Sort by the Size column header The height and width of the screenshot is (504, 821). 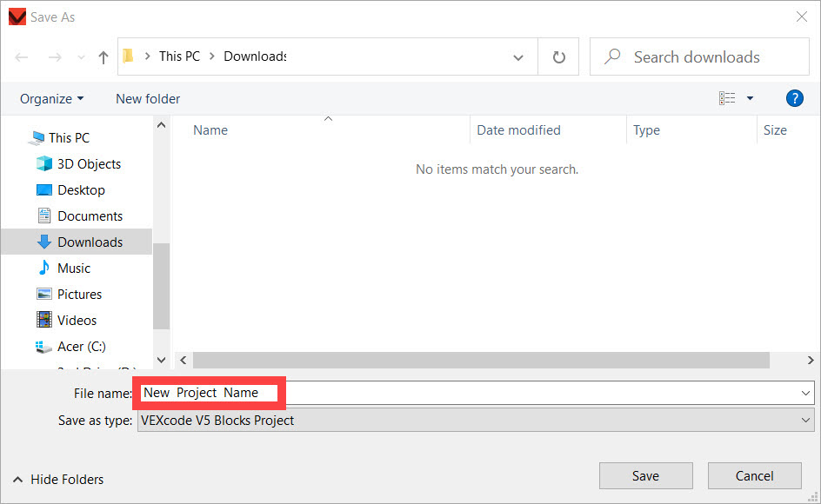[775, 130]
